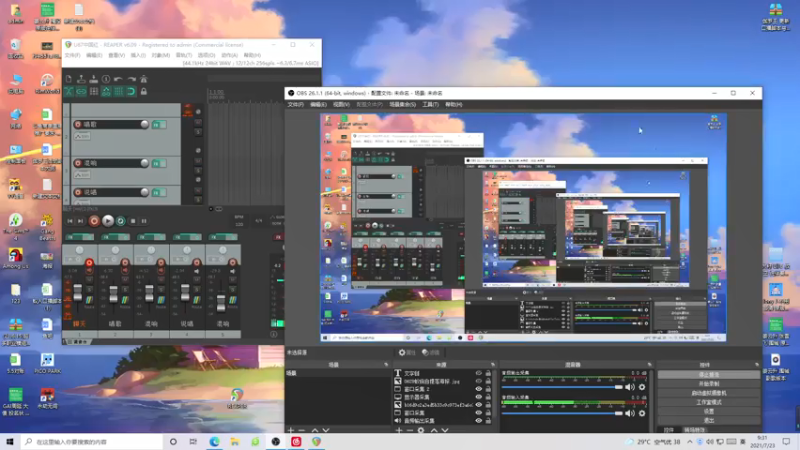Viewport: 800px width, 450px height.
Task: Click Windows taskbar search input field
Action: 92,442
